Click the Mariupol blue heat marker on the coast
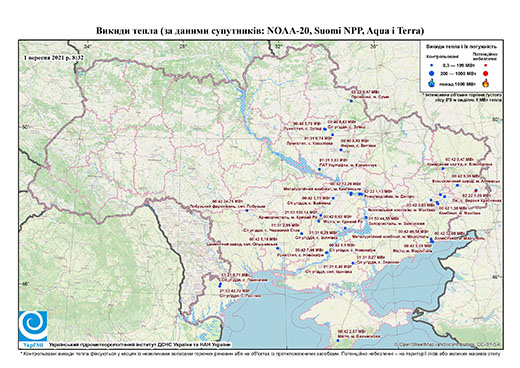Image resolution: width=520 pixels, height=368 pixels. (x=432, y=240)
